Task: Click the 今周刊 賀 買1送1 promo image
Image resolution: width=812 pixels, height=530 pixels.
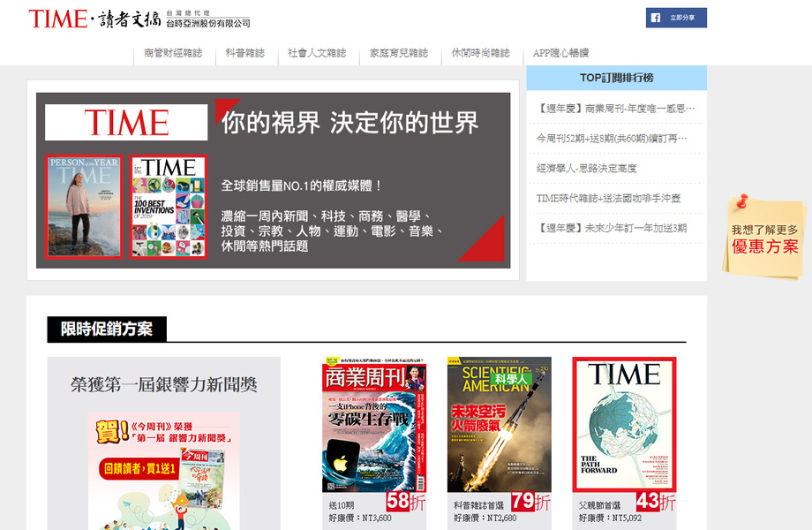Action: pos(163,471)
